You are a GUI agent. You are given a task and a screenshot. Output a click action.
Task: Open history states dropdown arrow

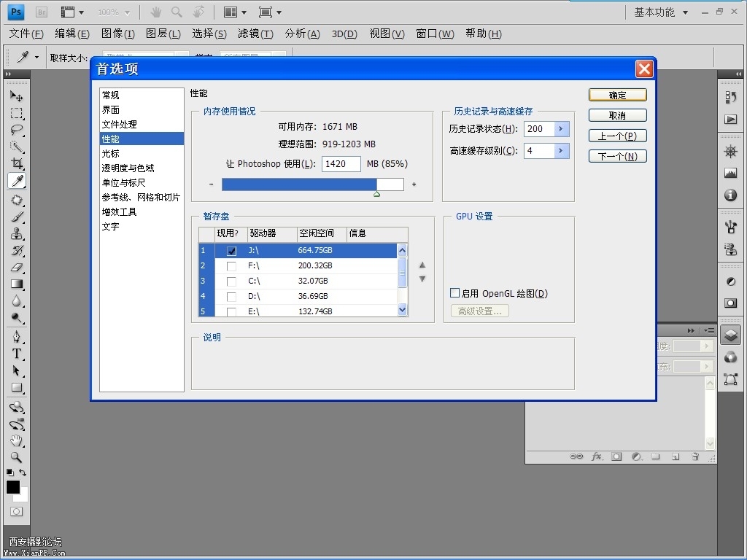click(561, 129)
